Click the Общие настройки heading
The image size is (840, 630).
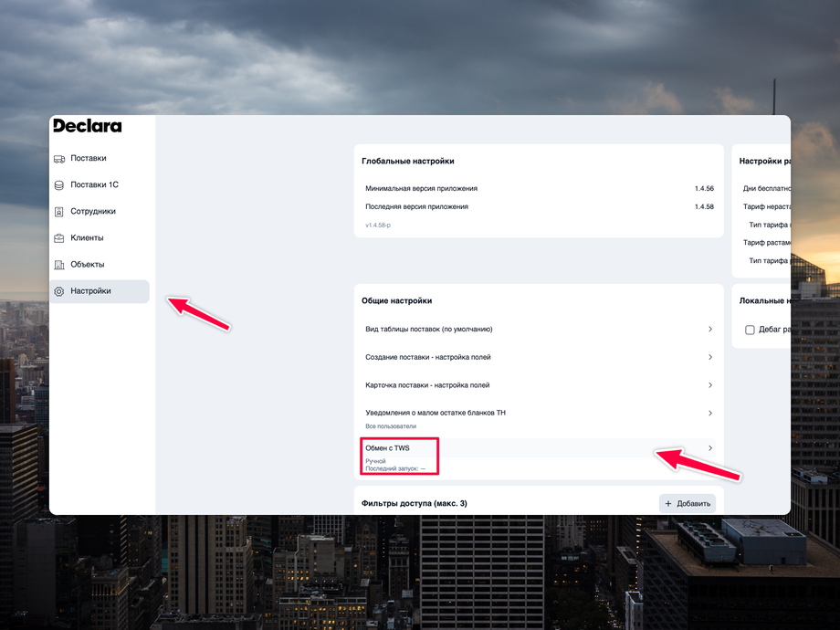396,301
